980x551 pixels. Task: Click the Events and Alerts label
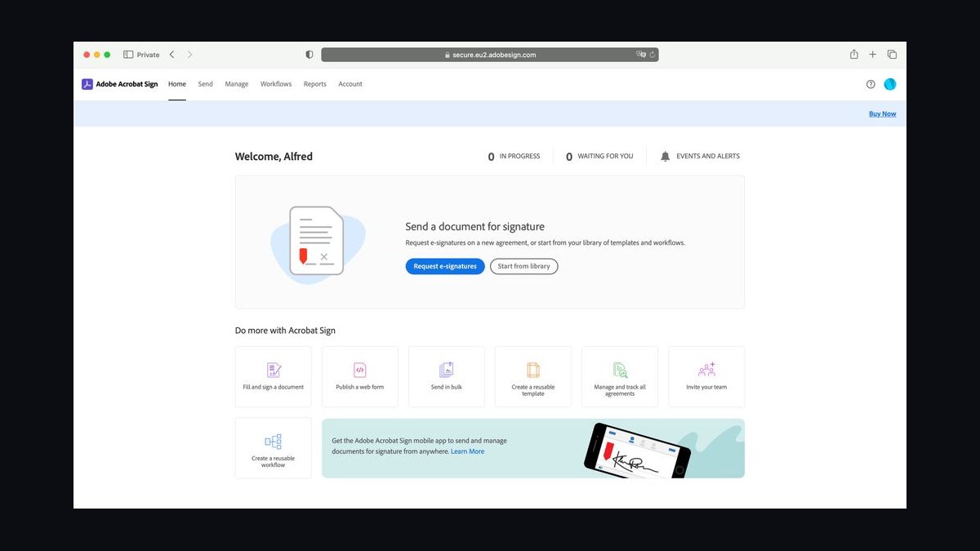(708, 156)
